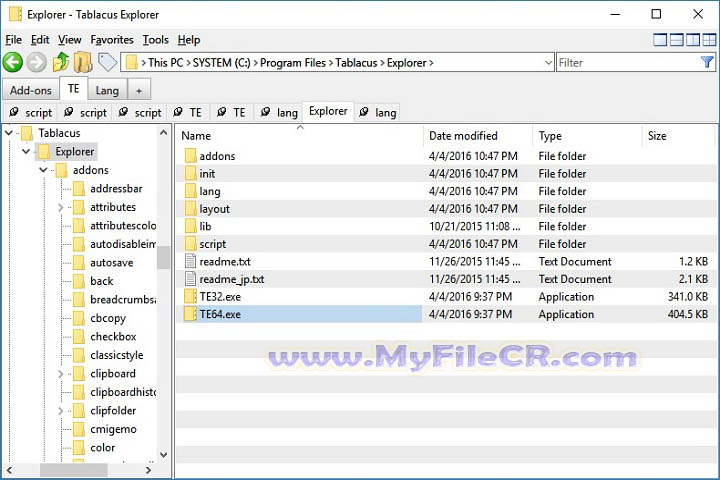
Task: Switch to the Add-ons tab
Action: coord(31,90)
